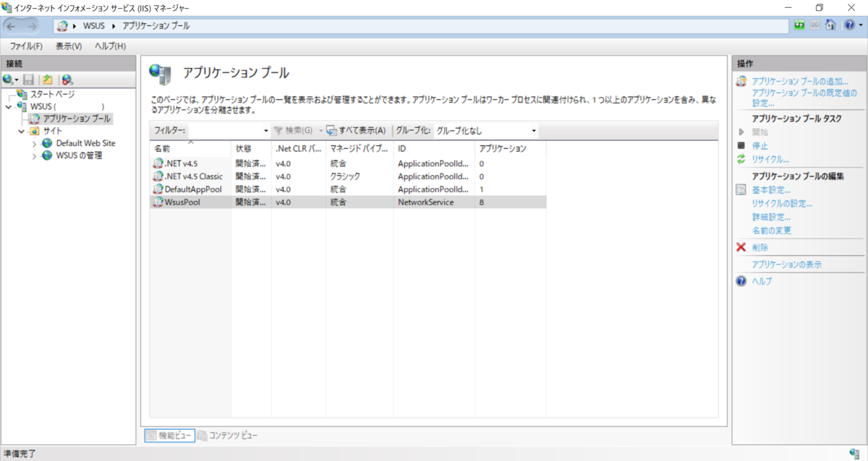
Task: Click the サイト folder icon in tree
Action: pyautogui.click(x=34, y=131)
